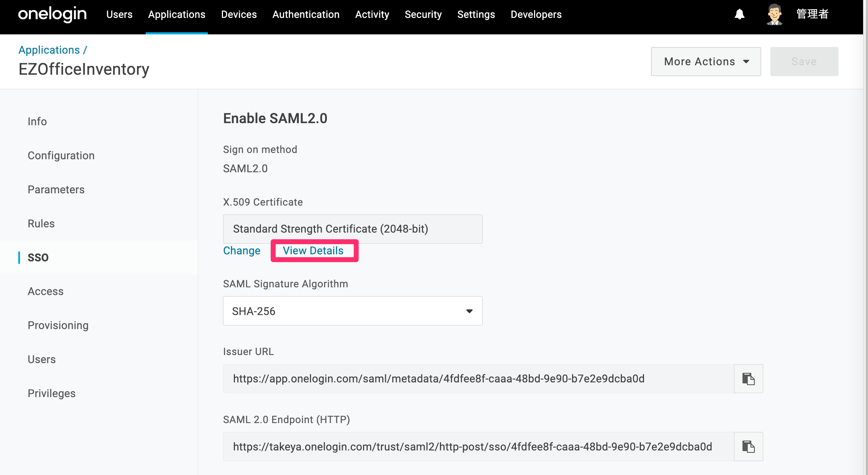Click the SAML 2.0 Endpoint (HTTP) label
This screenshot has width=868, height=475.
pyautogui.click(x=287, y=420)
